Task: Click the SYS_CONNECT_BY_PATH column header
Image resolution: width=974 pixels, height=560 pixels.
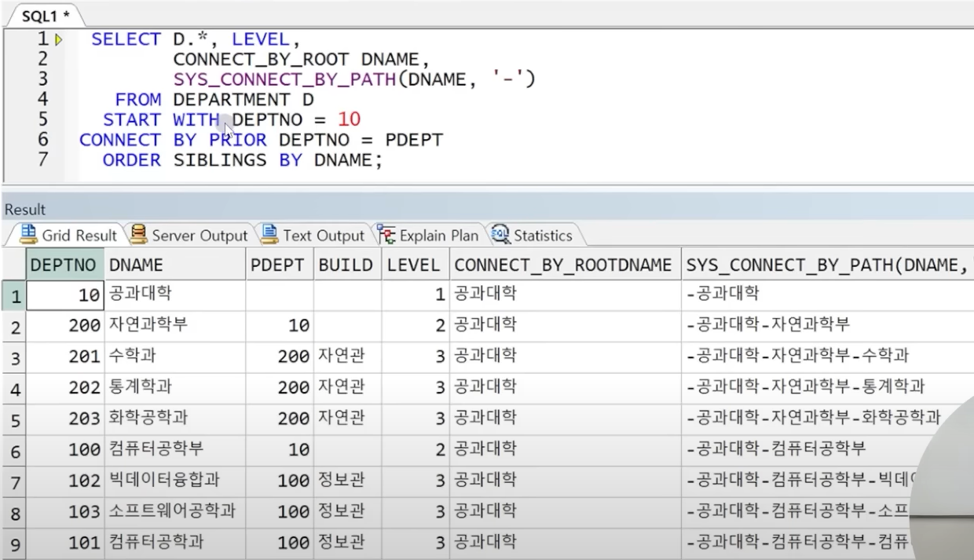Action: pyautogui.click(x=827, y=265)
